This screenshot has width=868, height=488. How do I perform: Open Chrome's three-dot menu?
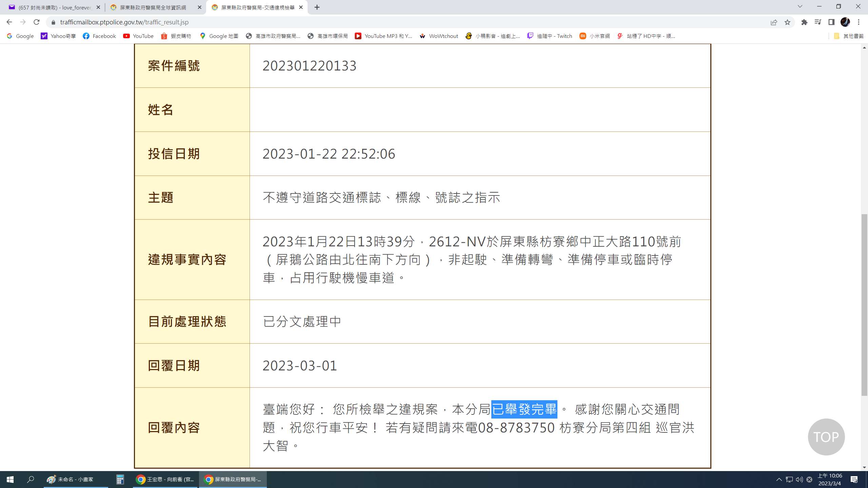pyautogui.click(x=859, y=22)
